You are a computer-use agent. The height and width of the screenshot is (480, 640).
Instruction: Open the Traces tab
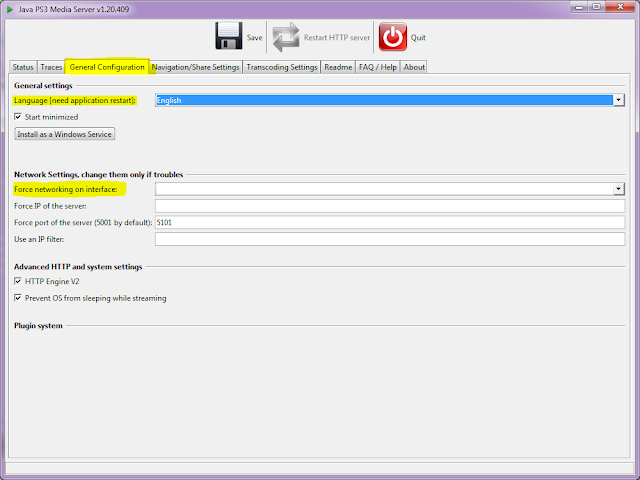(51, 67)
